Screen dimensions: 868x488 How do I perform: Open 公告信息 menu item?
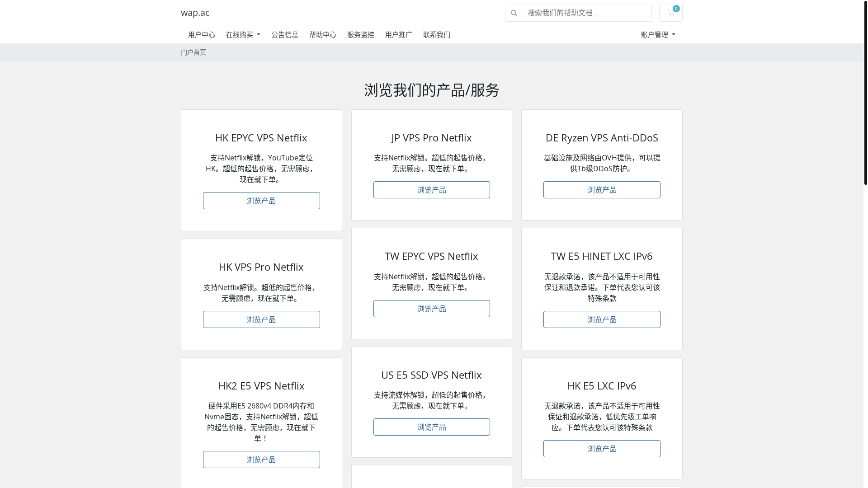(285, 35)
